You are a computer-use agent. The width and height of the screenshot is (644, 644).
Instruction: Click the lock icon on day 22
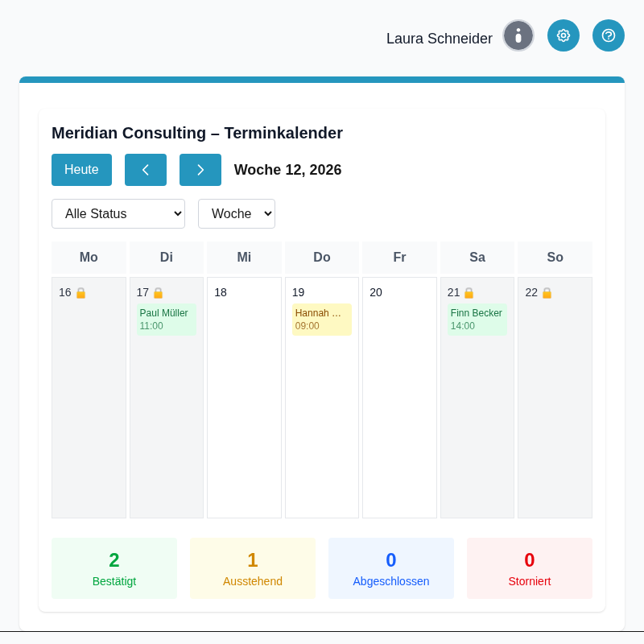547,293
